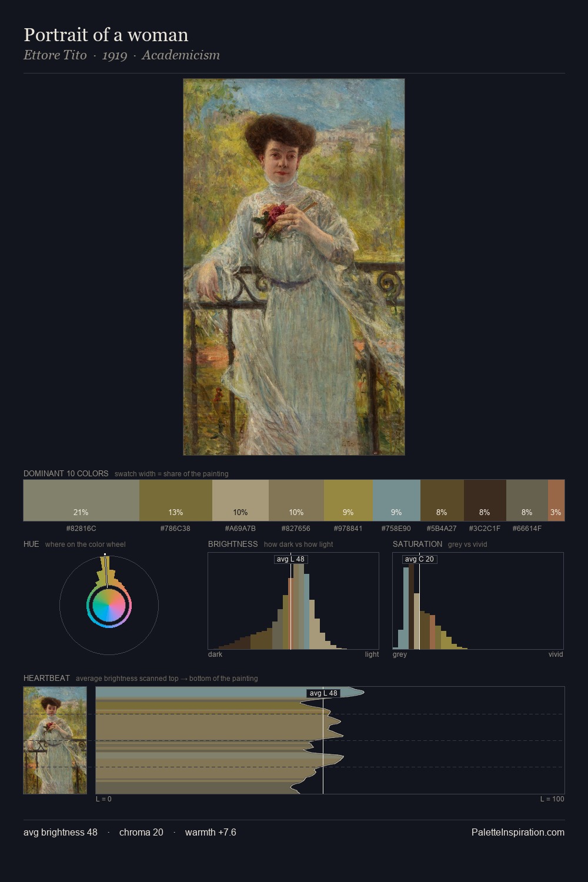Click 'where on the color wheel' caption
This screenshot has width=588, height=882.
pos(85,544)
